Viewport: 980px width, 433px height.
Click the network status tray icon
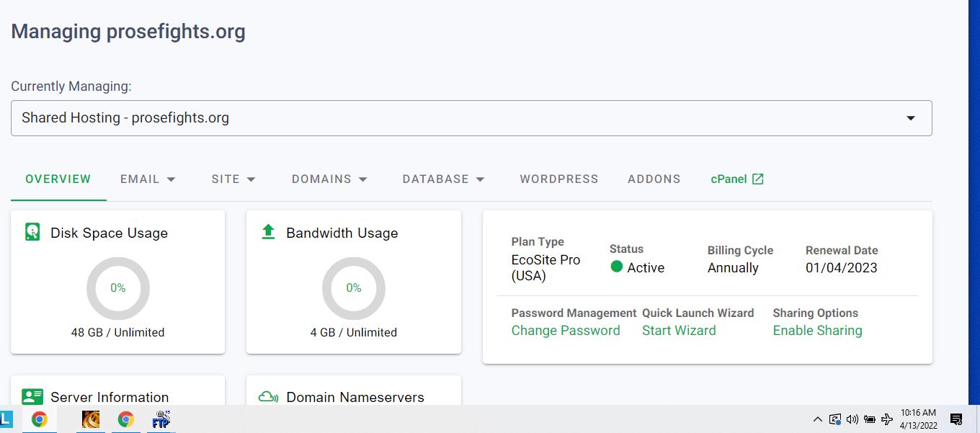(x=835, y=419)
